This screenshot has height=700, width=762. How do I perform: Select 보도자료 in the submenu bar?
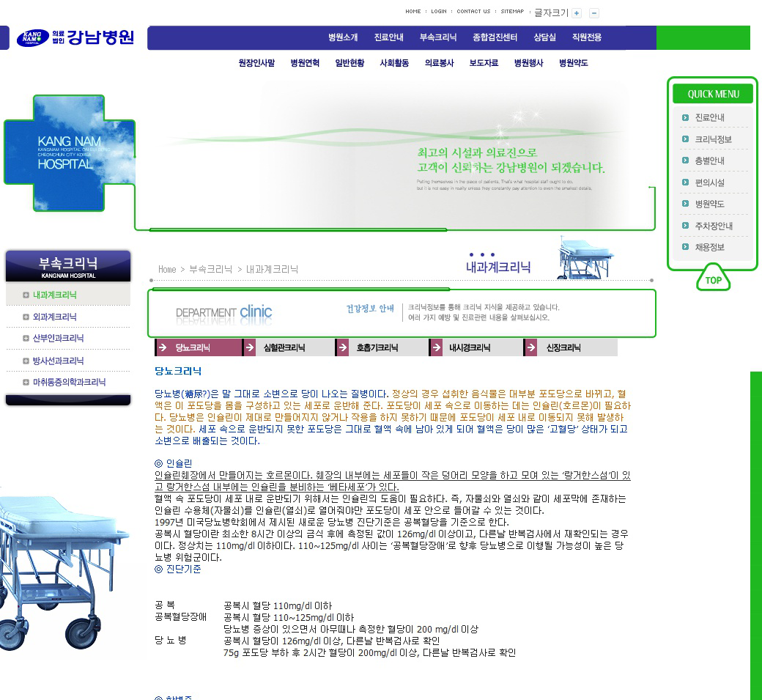pyautogui.click(x=484, y=63)
